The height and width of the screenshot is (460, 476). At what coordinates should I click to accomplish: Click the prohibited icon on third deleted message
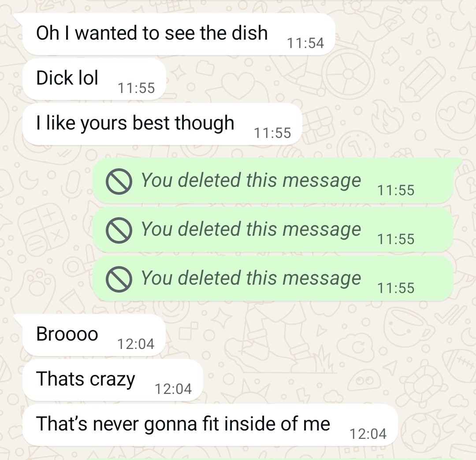pos(119,279)
